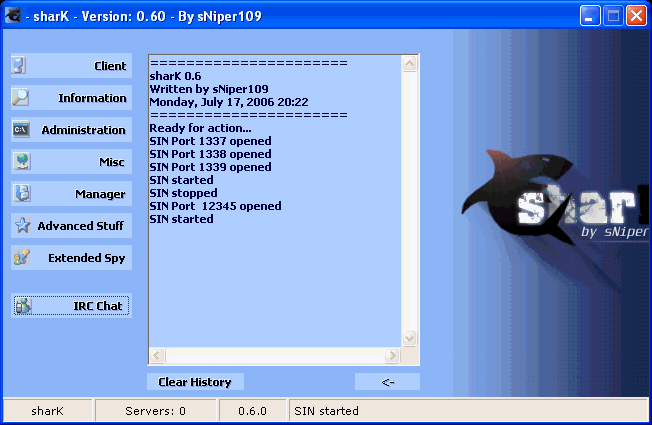The width and height of the screenshot is (652, 425).
Task: Open the Client section
Action: (110, 66)
